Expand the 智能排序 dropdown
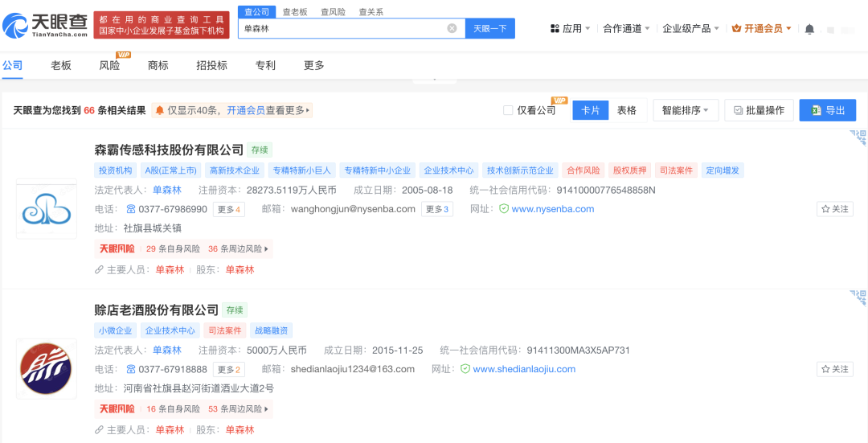This screenshot has width=868, height=443. (686, 110)
